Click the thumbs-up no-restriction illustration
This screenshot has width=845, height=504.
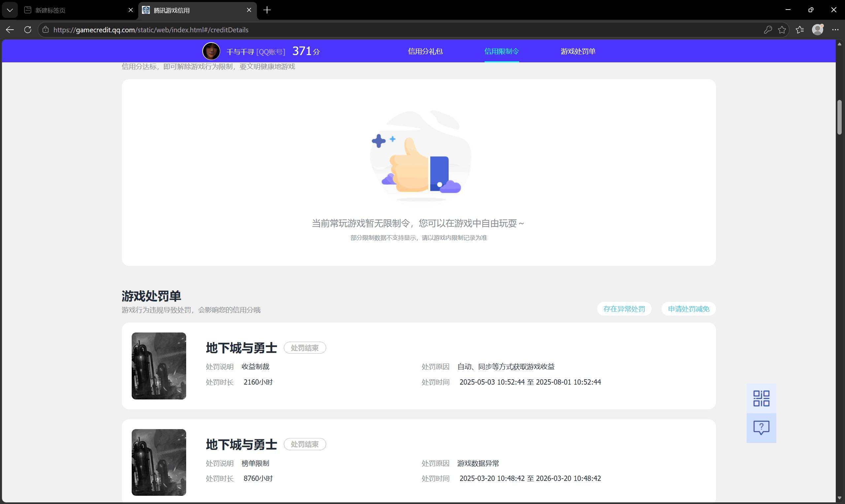[421, 156]
